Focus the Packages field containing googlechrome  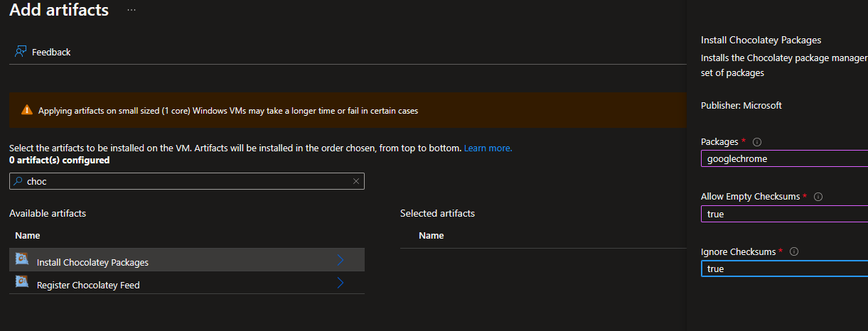click(782, 159)
